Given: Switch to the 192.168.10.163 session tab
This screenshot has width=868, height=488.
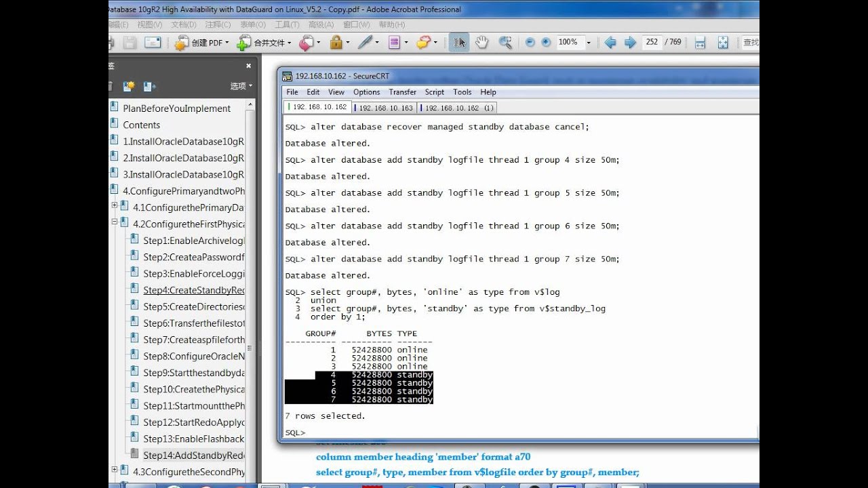Looking at the screenshot, I should point(384,108).
